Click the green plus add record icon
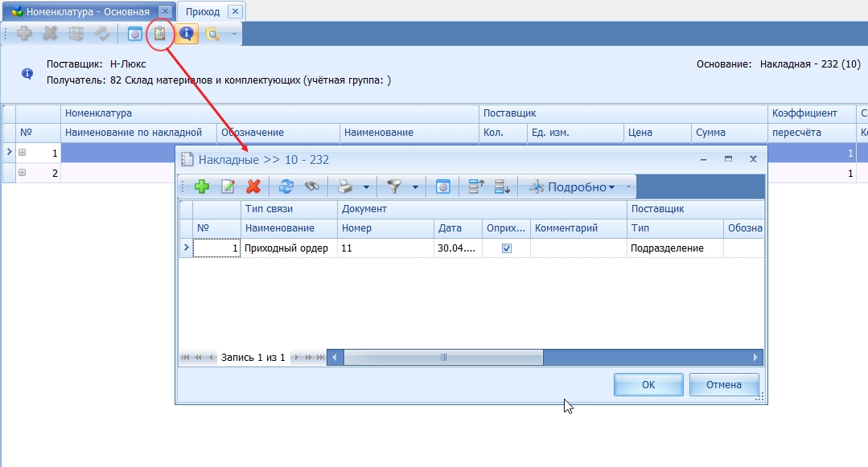 202,186
